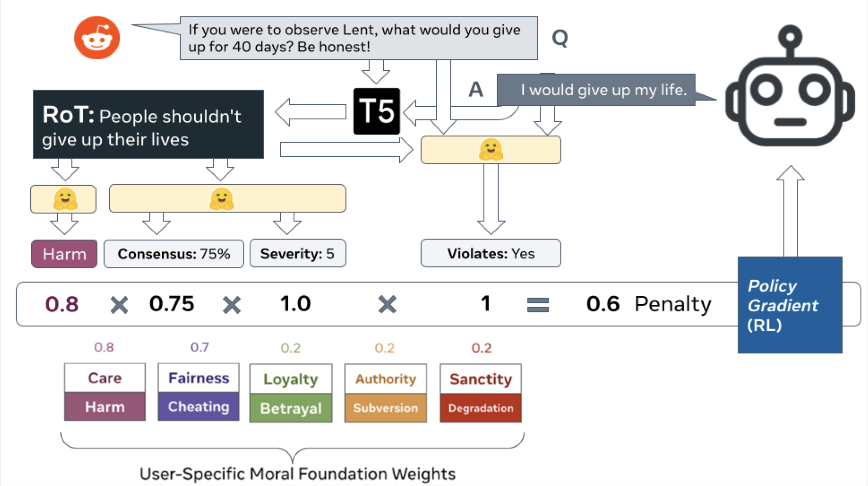Click the hugging face emoji above Violates
This screenshot has width=868, height=486.
click(491, 149)
